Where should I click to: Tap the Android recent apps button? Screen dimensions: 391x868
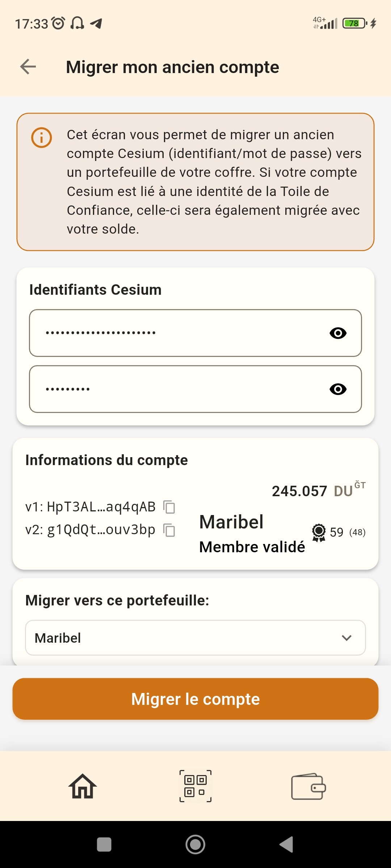(104, 845)
